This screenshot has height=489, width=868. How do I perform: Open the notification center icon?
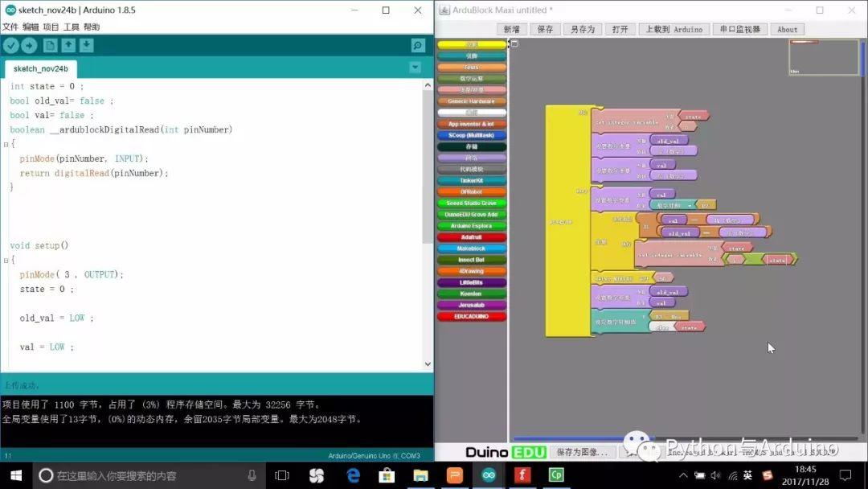click(x=845, y=475)
